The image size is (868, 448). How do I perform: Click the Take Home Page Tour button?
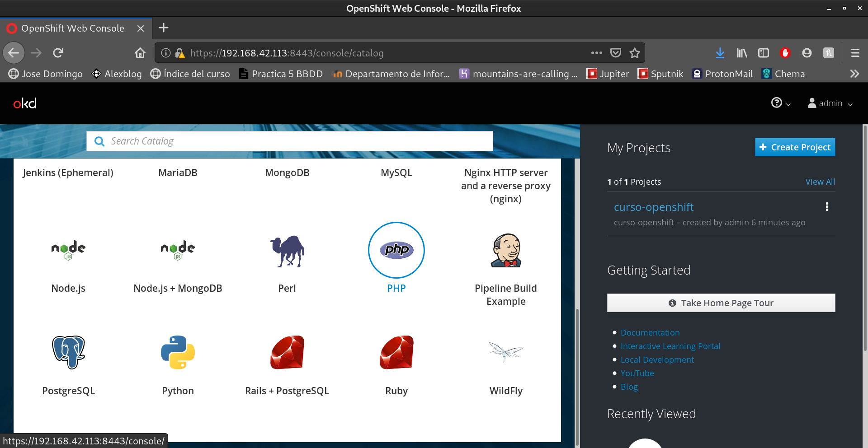(721, 303)
